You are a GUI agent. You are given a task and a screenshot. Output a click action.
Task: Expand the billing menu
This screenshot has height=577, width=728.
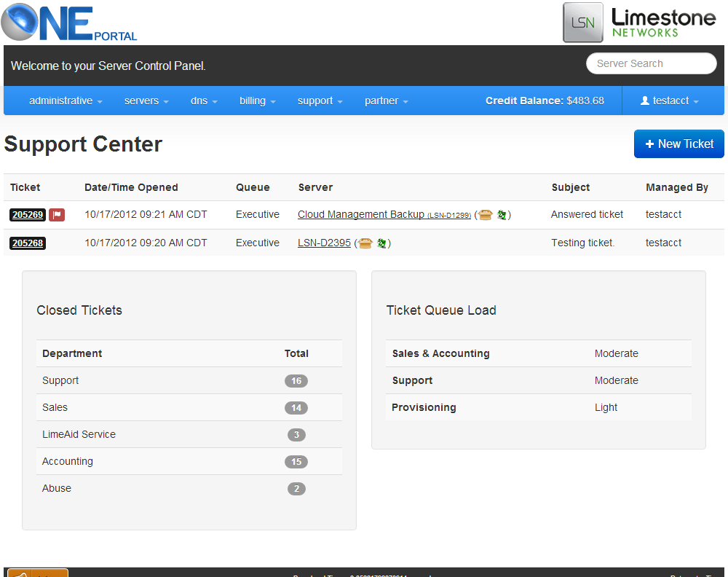pyautogui.click(x=257, y=101)
